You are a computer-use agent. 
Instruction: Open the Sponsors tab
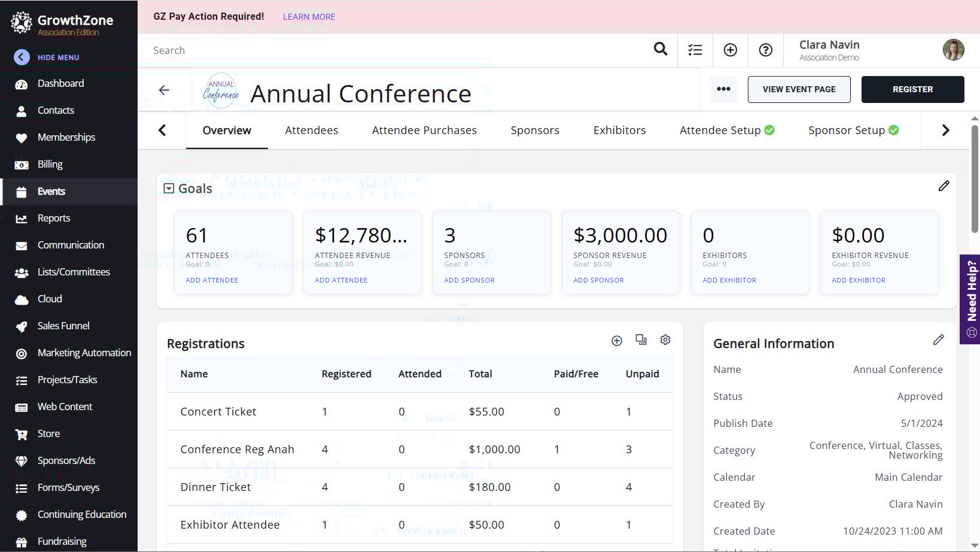click(535, 131)
